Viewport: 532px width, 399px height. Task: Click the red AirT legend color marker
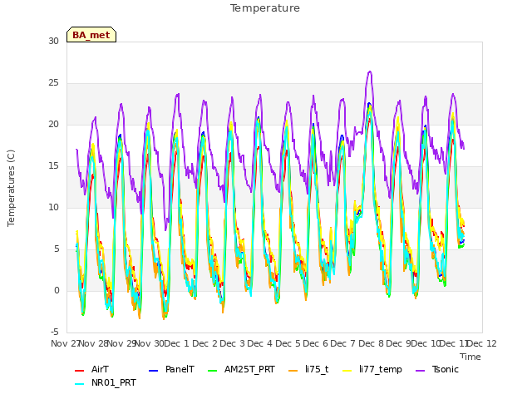pos(79,371)
